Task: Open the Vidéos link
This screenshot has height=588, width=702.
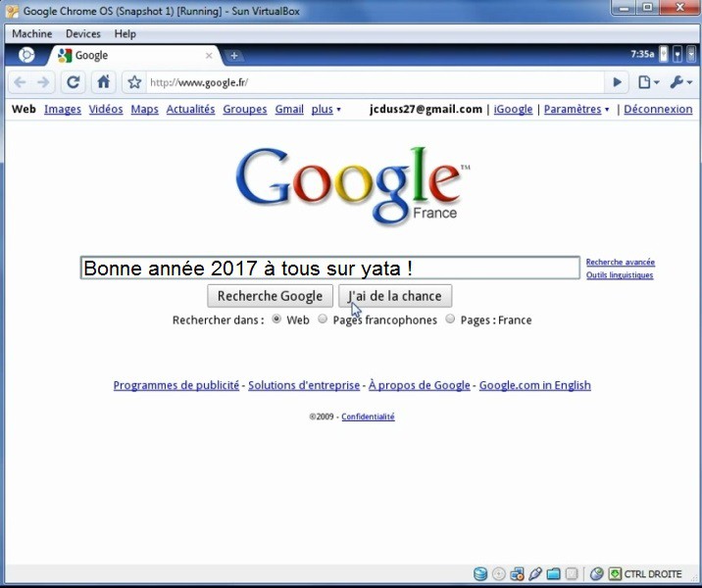Action: tap(106, 109)
